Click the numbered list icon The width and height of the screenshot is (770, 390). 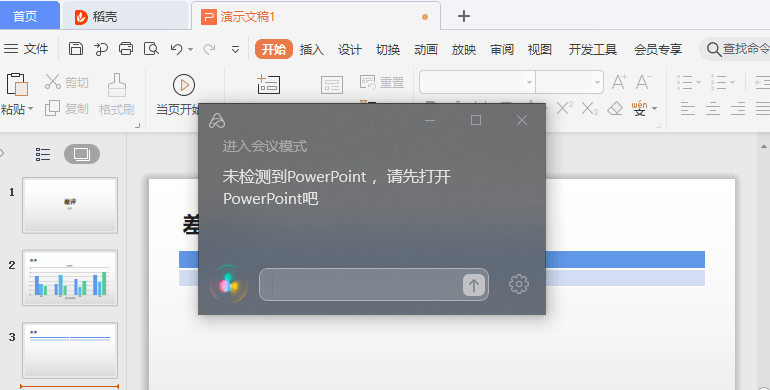[718, 82]
